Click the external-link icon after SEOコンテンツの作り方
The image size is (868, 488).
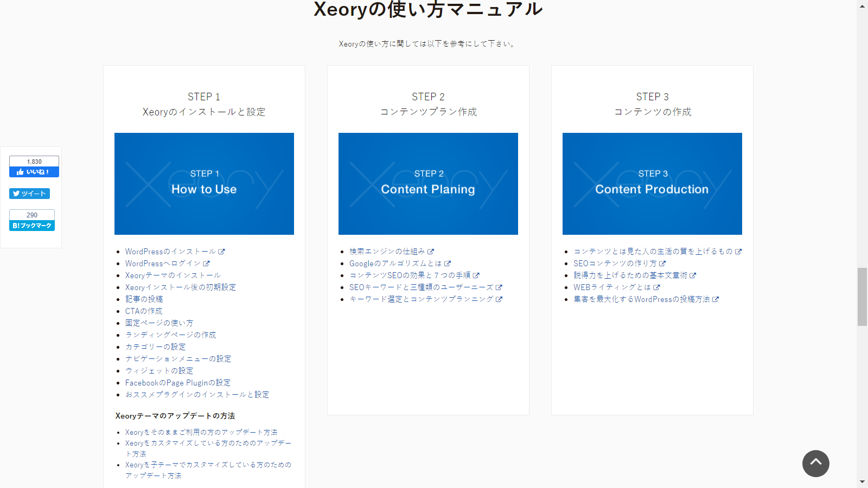[x=662, y=264]
